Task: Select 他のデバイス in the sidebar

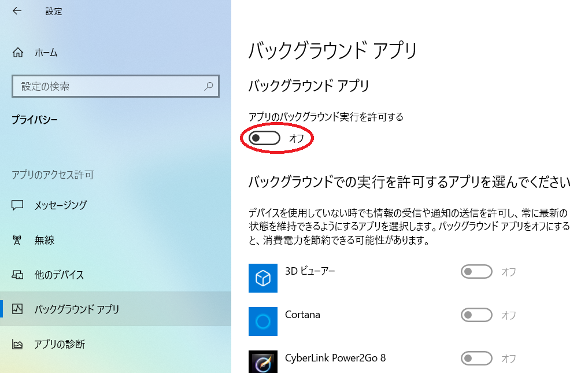Action: 116,275
